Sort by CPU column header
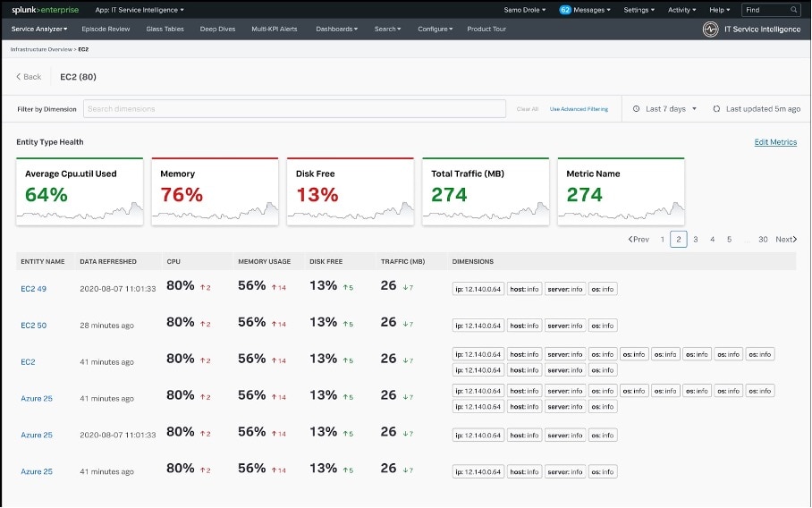The image size is (812, 508). point(173,261)
